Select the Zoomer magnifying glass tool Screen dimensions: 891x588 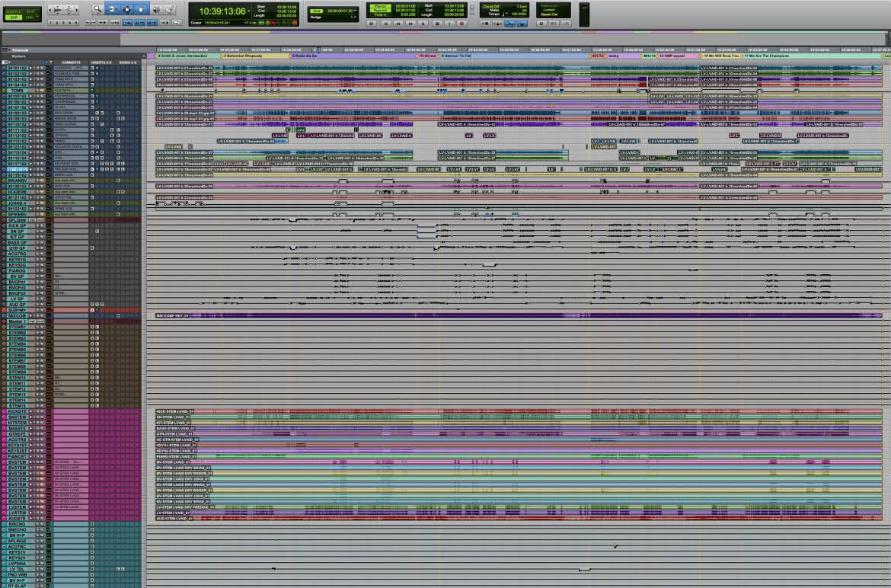(97, 9)
